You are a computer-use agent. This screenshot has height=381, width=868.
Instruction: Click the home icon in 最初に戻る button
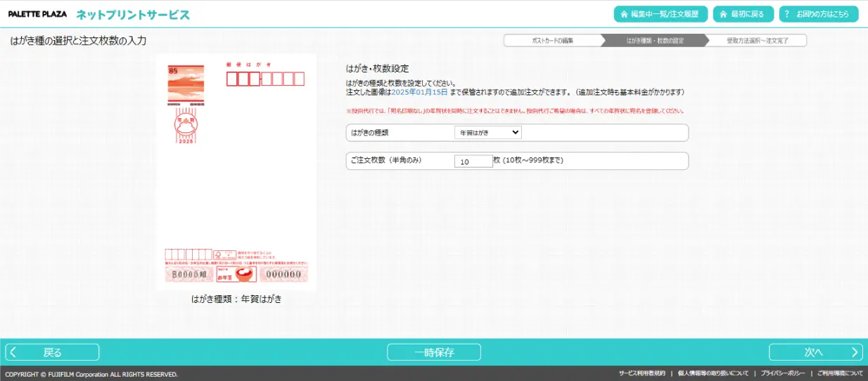[723, 14]
